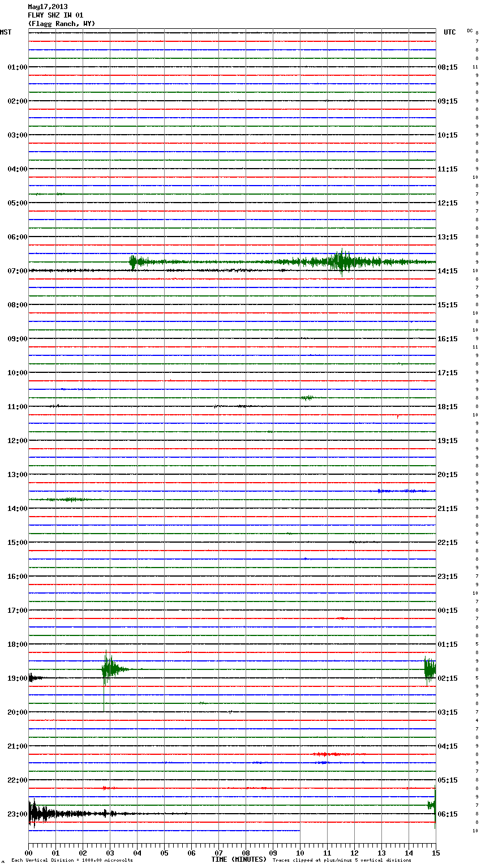Select the 05:00 MST time label
Screen dimensions: 481x868
[x=18, y=203]
